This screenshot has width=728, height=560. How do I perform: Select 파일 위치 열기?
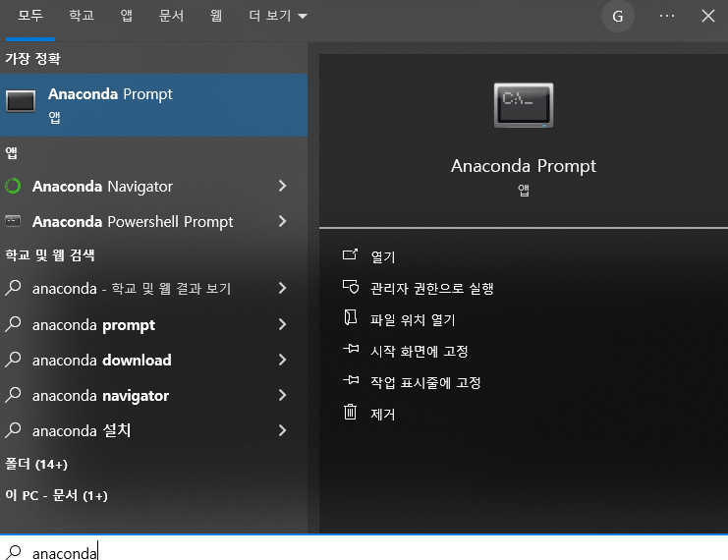[x=413, y=319]
